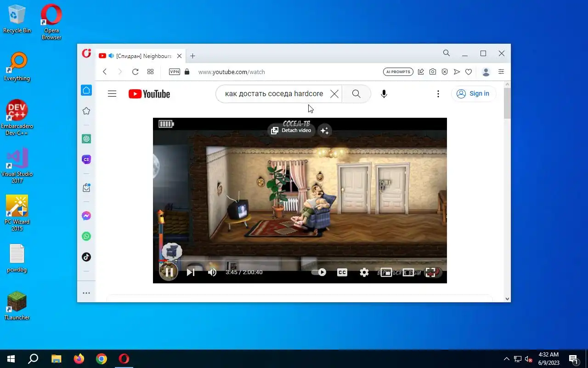Image resolution: width=588 pixels, height=368 pixels.
Task: Click the VPN badge in address bar
Action: point(175,72)
